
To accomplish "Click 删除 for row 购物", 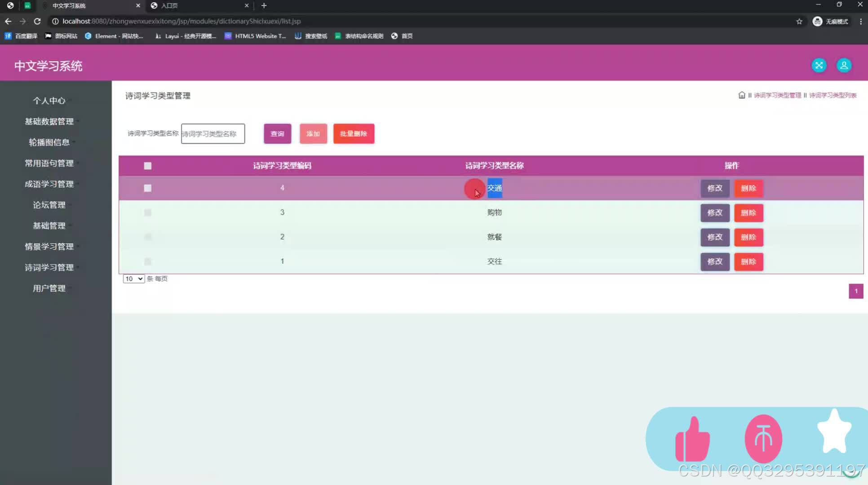I will (x=748, y=213).
